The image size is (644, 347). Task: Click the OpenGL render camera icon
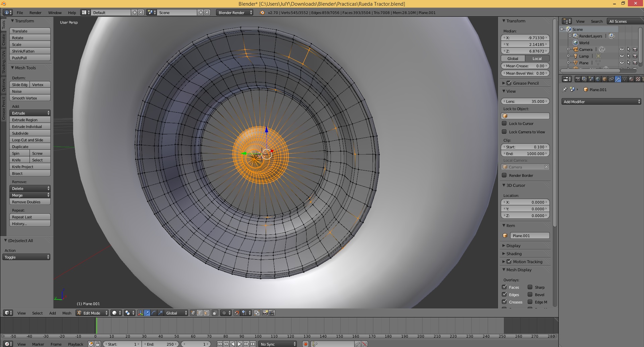click(x=265, y=313)
